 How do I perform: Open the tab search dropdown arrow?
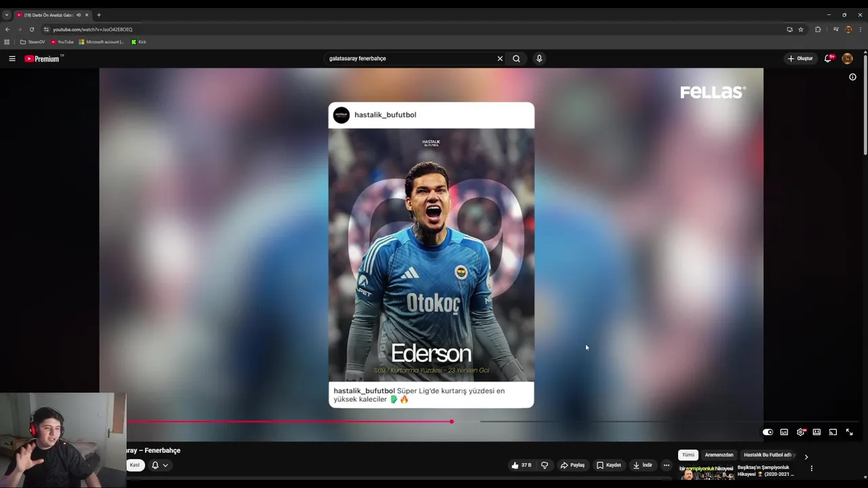point(7,15)
